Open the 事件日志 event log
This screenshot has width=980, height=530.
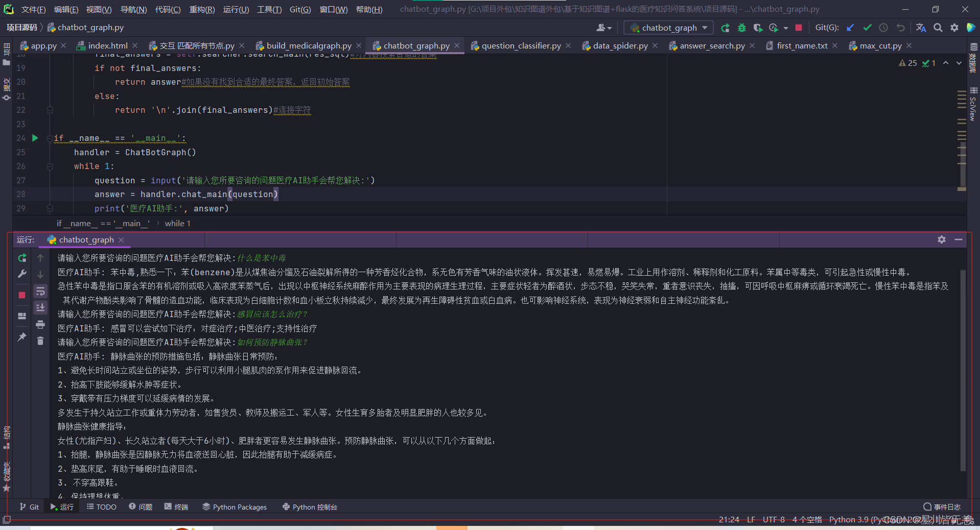tap(942, 507)
